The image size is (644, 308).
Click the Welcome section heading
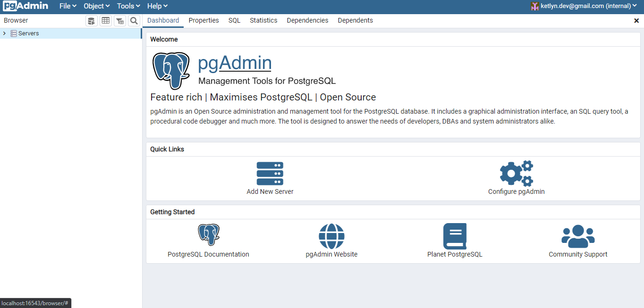[164, 39]
